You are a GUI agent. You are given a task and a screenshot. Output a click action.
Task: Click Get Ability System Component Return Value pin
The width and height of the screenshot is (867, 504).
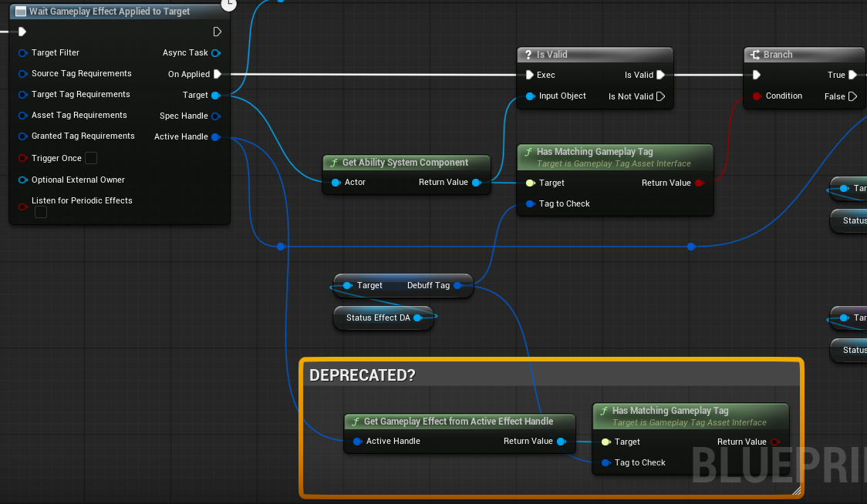tap(477, 183)
